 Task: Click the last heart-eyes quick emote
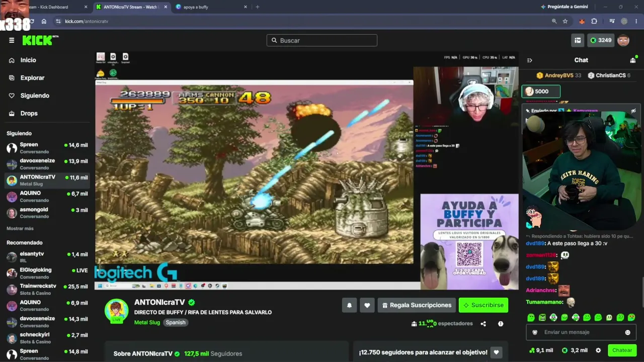pos(631,317)
